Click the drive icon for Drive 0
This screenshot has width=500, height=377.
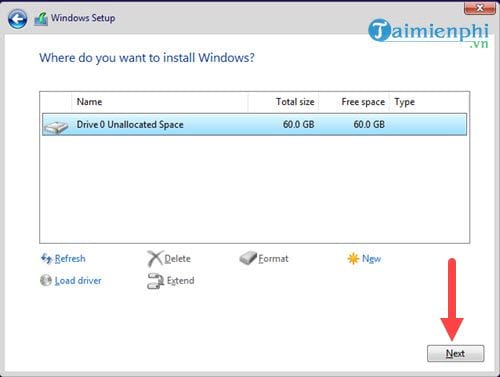[x=56, y=127]
